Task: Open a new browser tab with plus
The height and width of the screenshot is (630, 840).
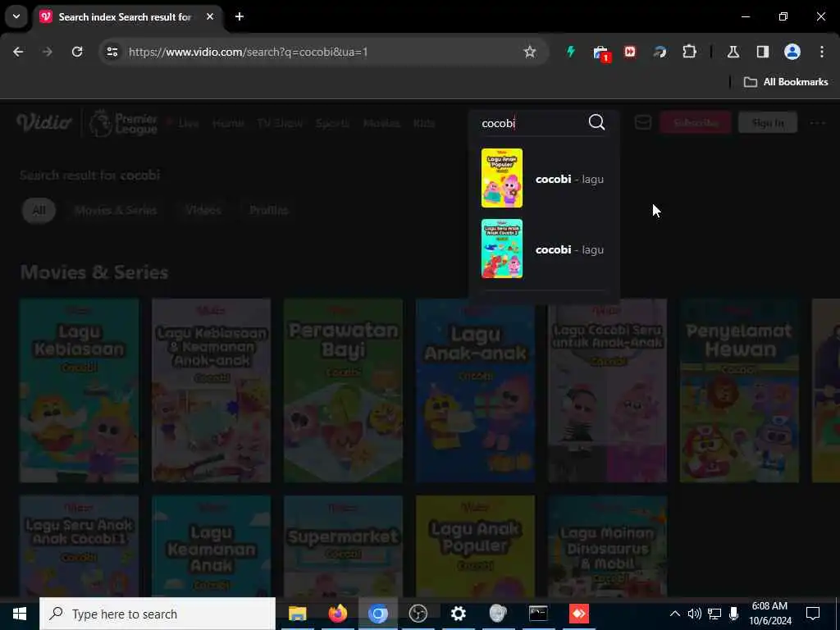Action: point(240,16)
